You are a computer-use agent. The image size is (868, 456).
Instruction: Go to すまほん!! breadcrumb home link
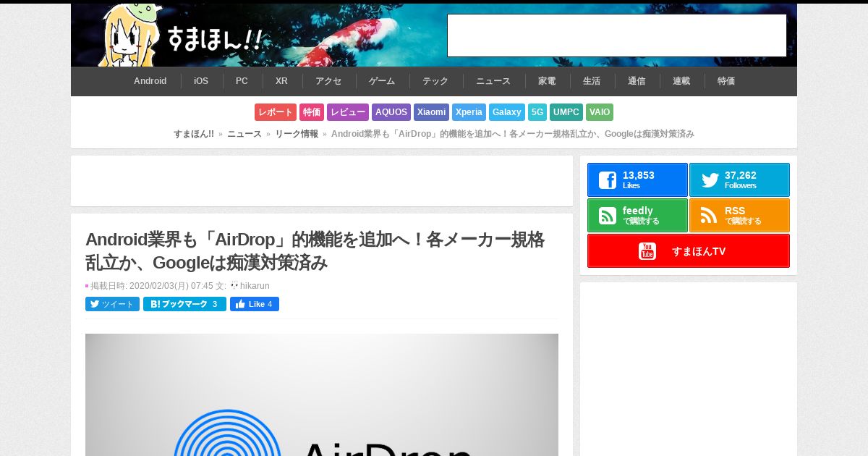pyautogui.click(x=194, y=134)
